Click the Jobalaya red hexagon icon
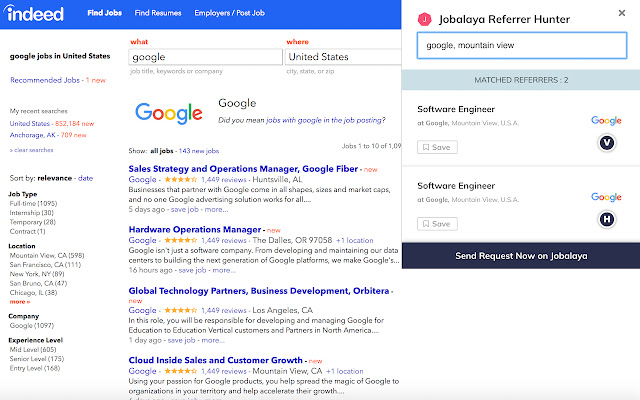The image size is (640, 400). pos(424,19)
